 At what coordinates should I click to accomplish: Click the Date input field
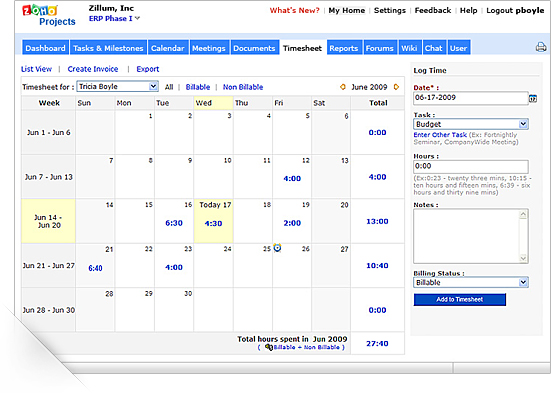[x=471, y=98]
